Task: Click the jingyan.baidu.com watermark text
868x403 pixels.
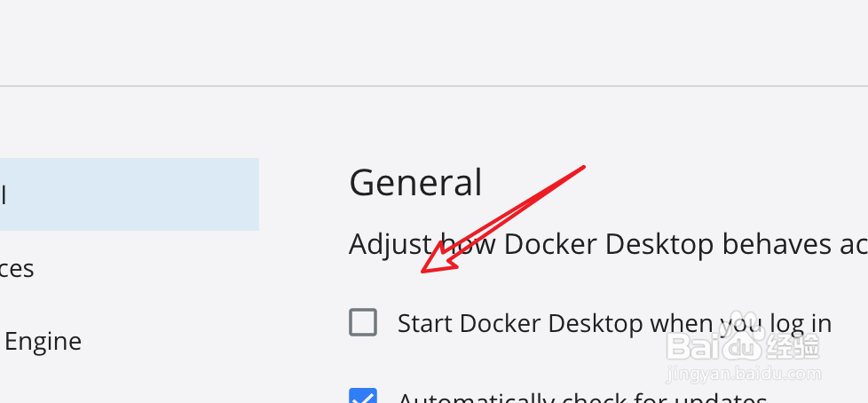Action: pyautogui.click(x=744, y=374)
